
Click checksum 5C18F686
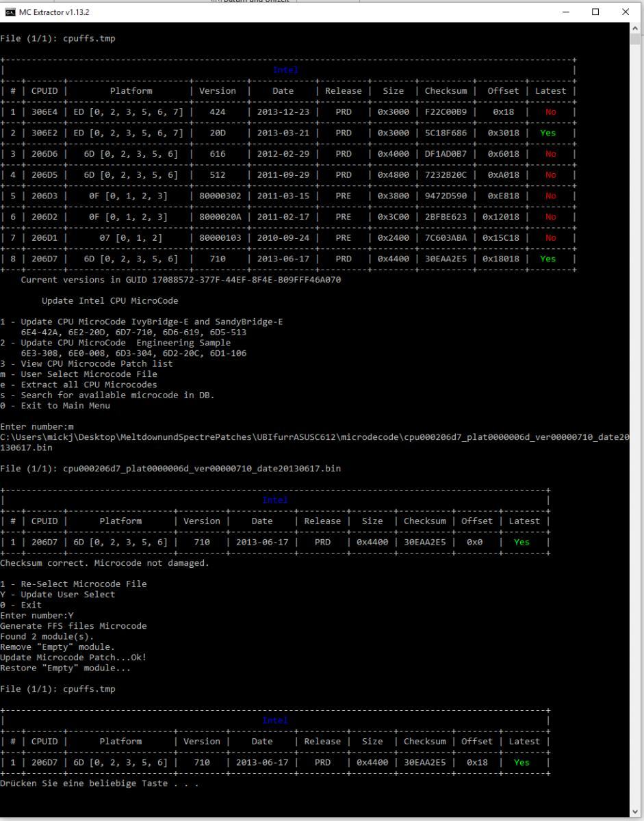(x=446, y=133)
